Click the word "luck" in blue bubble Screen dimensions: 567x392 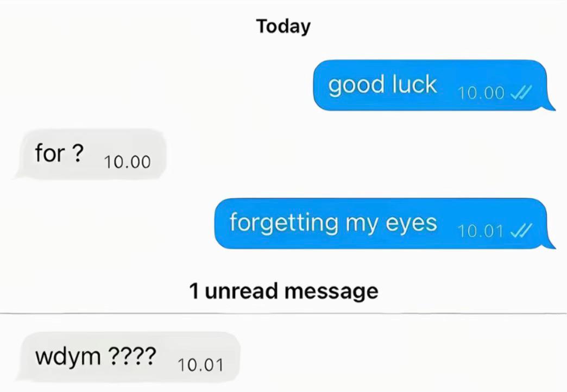click(x=414, y=84)
